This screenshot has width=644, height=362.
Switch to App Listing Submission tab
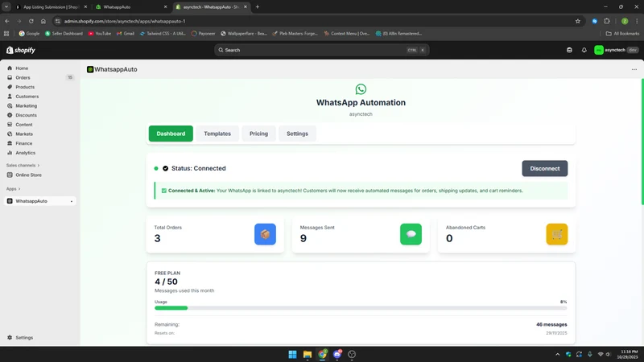(x=52, y=7)
